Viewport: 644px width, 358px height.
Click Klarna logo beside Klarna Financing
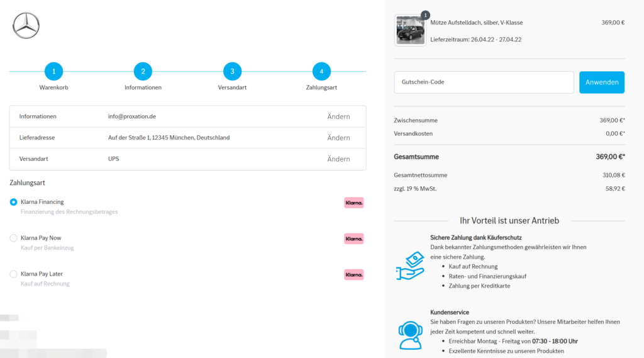pos(353,203)
